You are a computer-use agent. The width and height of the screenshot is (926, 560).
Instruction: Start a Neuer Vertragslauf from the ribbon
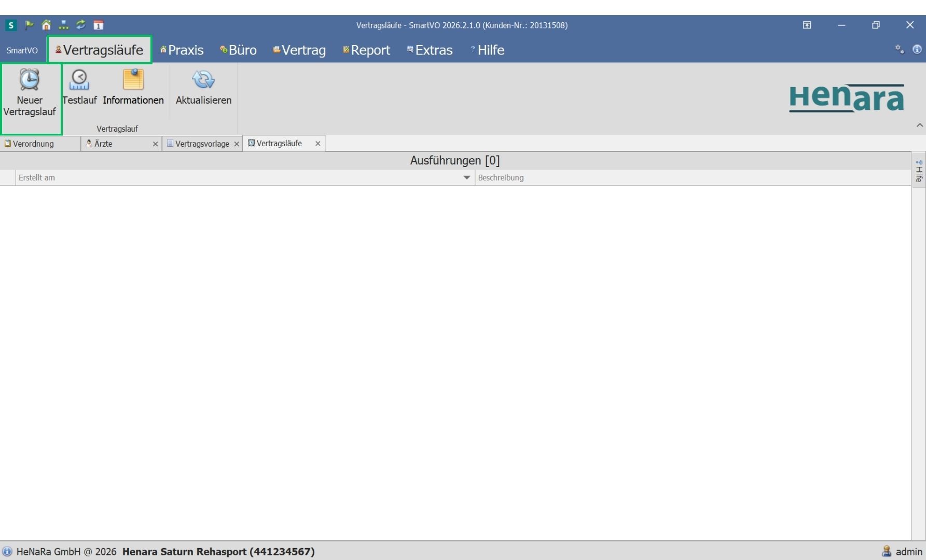[x=30, y=93]
